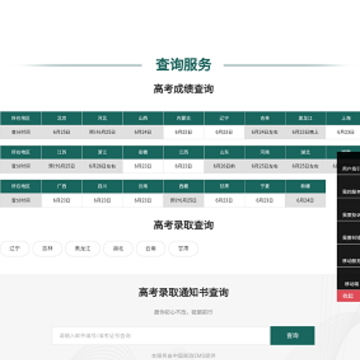
Task: Click the date cell under 四川
Action: (102, 201)
